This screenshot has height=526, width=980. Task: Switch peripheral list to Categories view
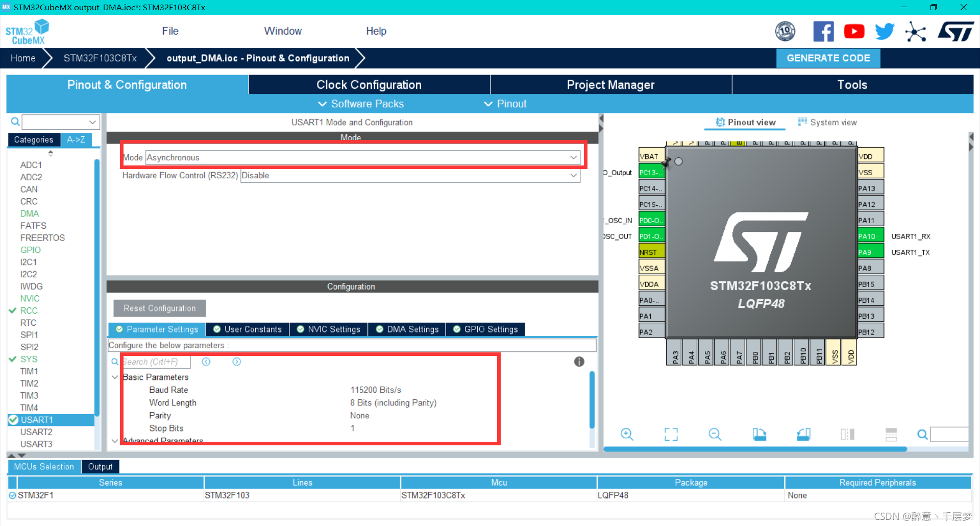coord(34,140)
